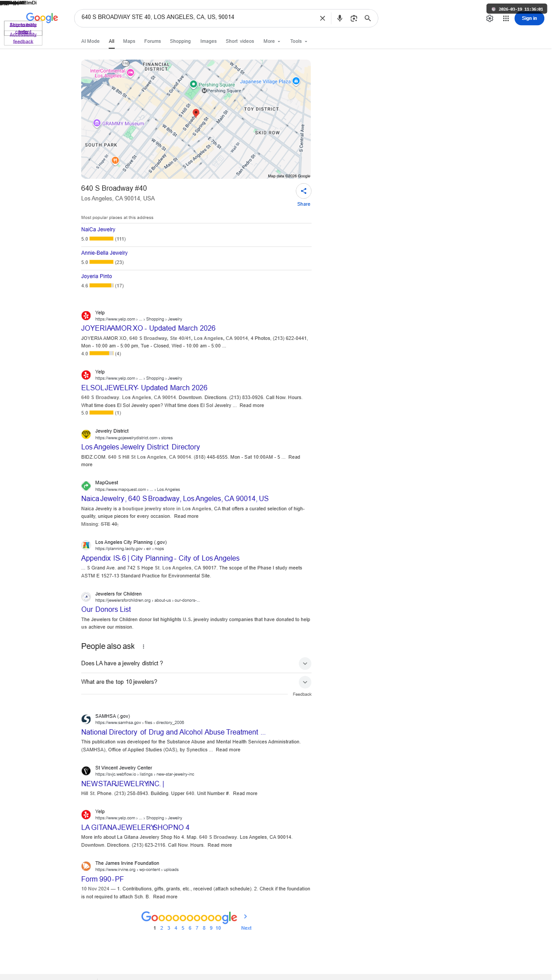The width and height of the screenshot is (558, 980).
Task: Open the Tools dropdown
Action: [298, 41]
